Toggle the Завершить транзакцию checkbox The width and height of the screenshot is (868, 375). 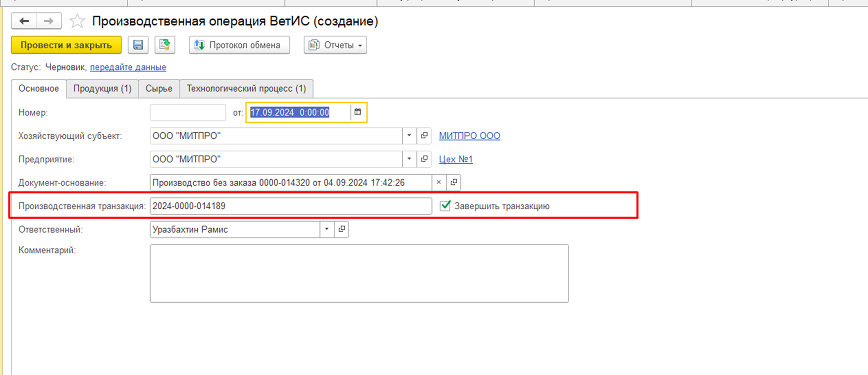(x=445, y=205)
